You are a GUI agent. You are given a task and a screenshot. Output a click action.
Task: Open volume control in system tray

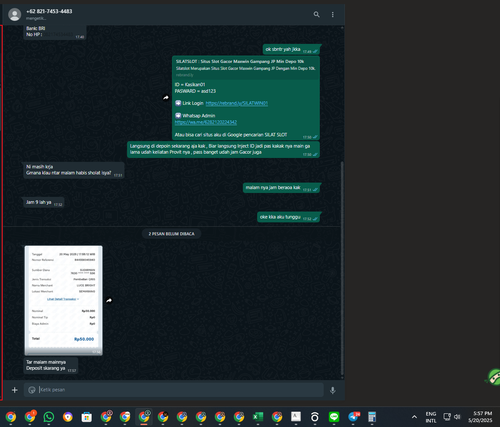tap(457, 417)
